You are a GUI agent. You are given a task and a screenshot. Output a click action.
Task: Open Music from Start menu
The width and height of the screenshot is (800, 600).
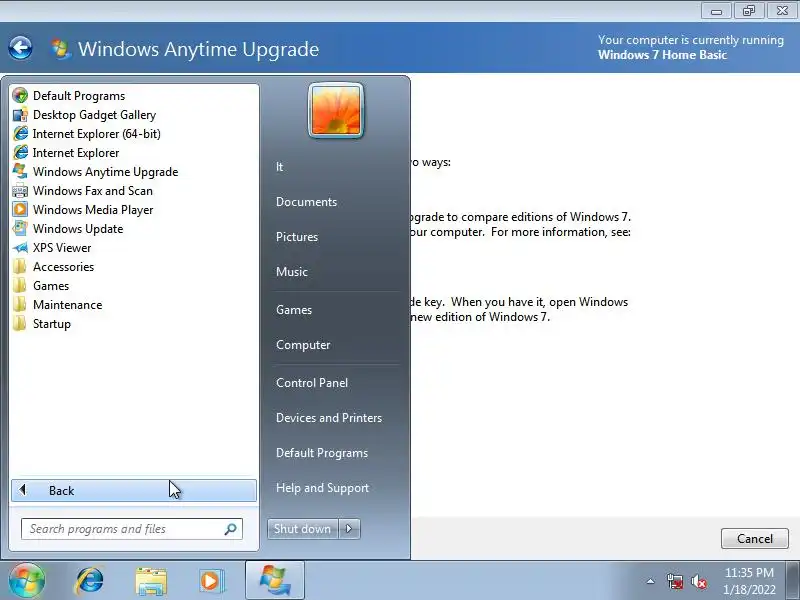291,272
